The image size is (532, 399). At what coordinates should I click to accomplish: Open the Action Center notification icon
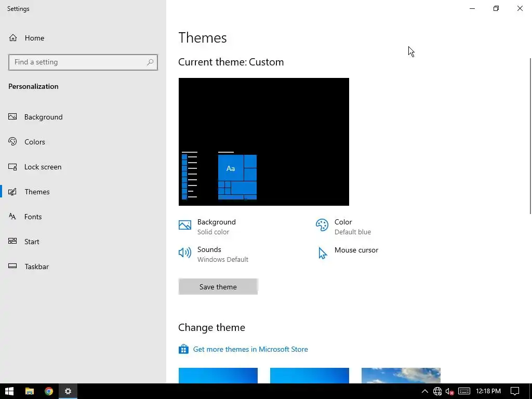pyautogui.click(x=515, y=391)
